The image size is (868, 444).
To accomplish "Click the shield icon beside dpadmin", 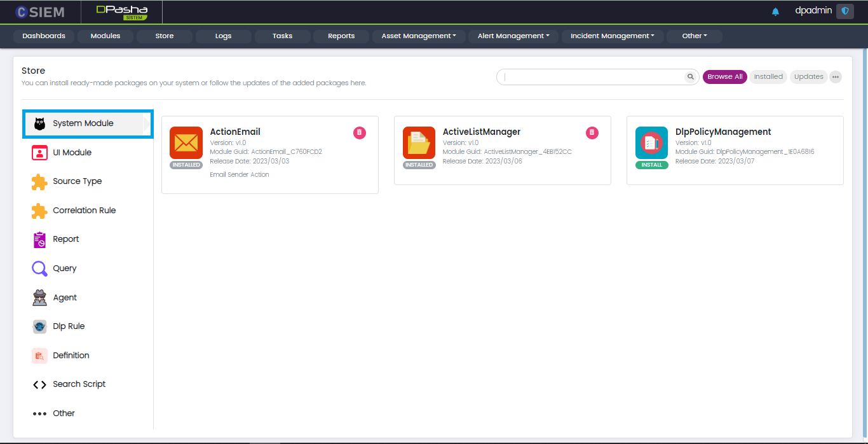I will [x=844, y=11].
